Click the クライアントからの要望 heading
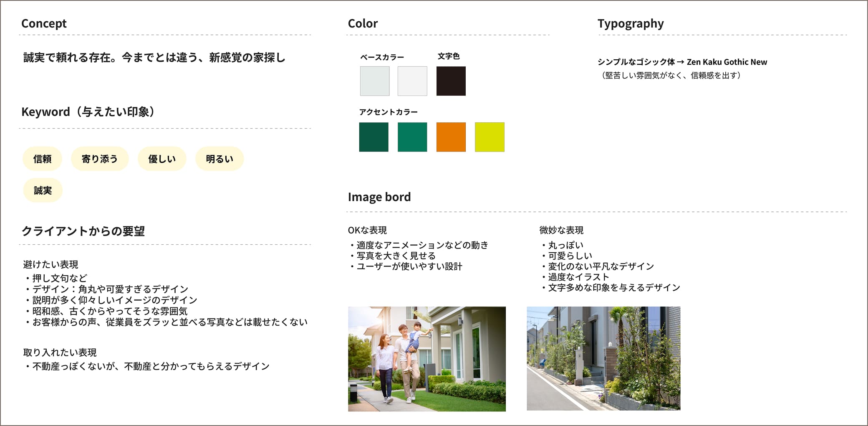 [83, 231]
